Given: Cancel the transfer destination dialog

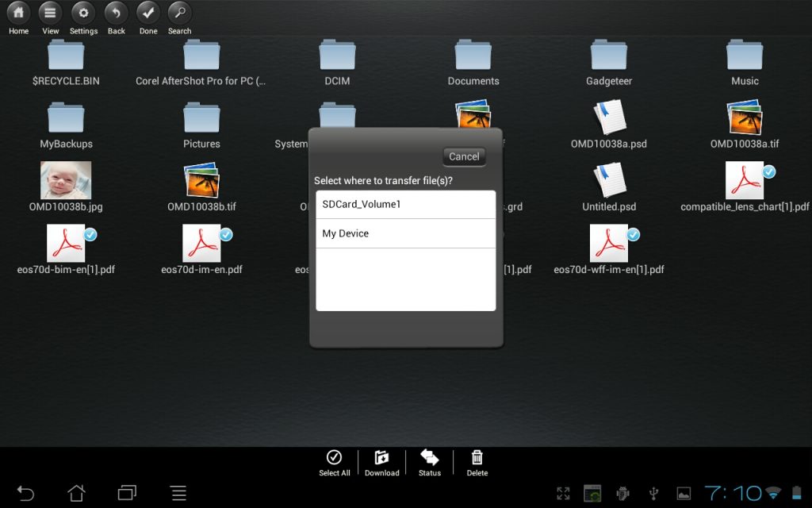Looking at the screenshot, I should tap(464, 156).
